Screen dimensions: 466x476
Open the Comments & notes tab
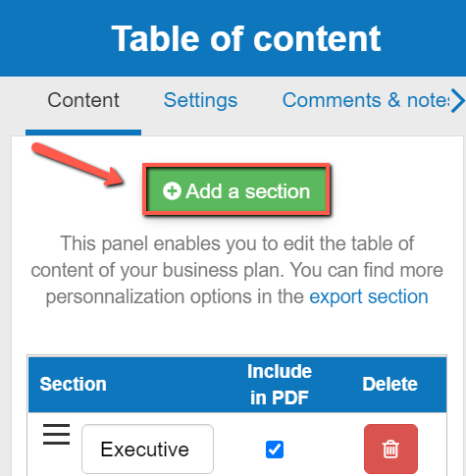coord(366,100)
